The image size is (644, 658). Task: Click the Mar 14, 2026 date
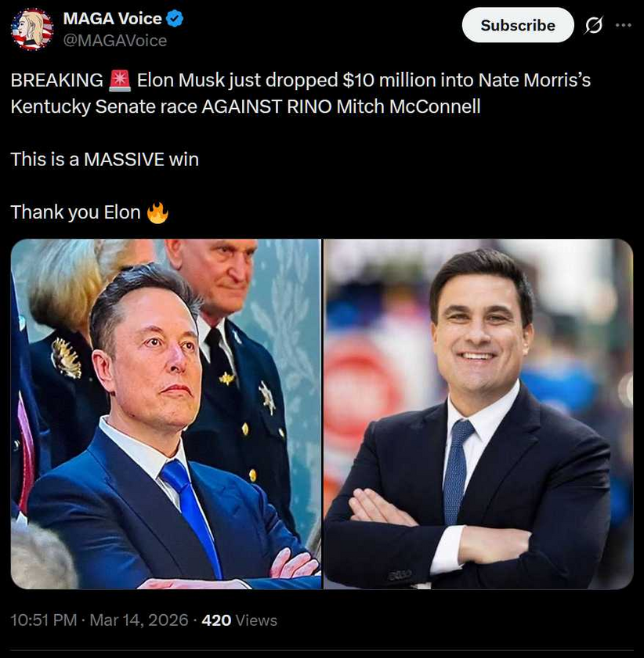[139, 620]
